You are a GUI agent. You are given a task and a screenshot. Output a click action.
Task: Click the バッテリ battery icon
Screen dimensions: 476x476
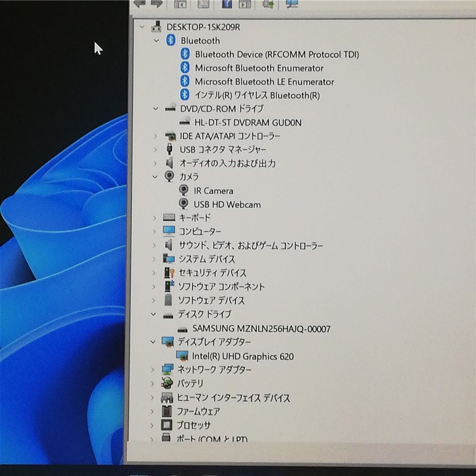tap(167, 383)
